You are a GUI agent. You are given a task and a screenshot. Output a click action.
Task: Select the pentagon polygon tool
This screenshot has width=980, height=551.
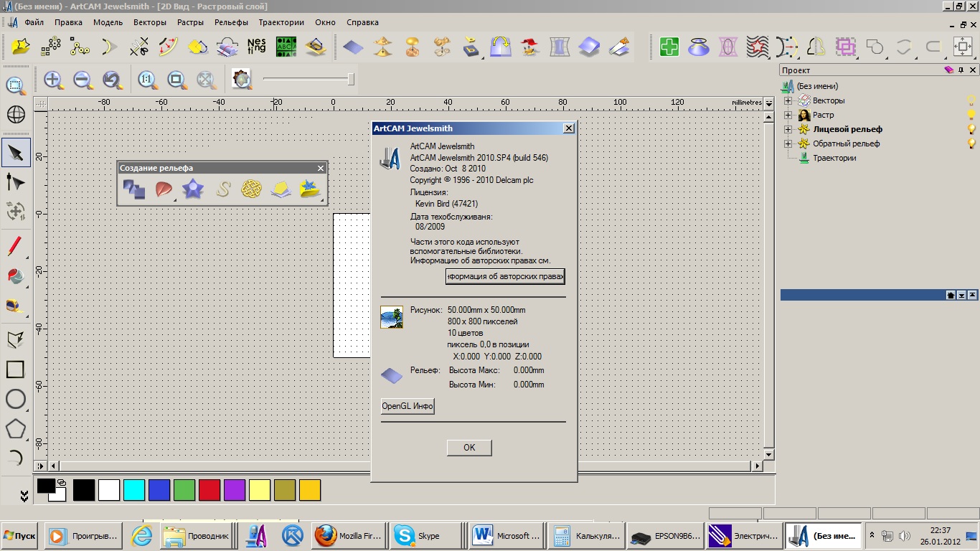(x=16, y=430)
